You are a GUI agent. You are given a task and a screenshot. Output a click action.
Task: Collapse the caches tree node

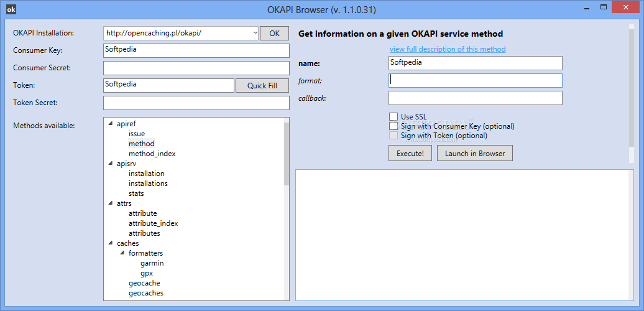110,243
